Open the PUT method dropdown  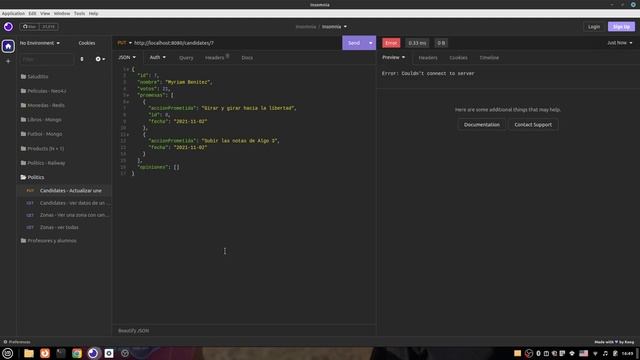[124, 43]
